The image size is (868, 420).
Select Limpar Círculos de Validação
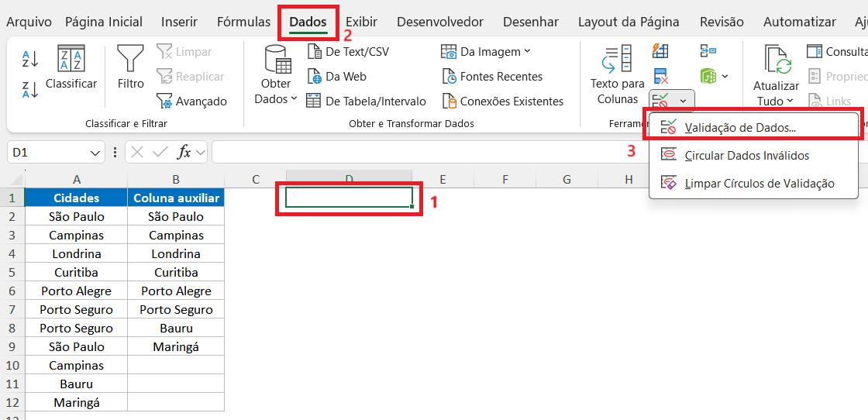point(759,184)
